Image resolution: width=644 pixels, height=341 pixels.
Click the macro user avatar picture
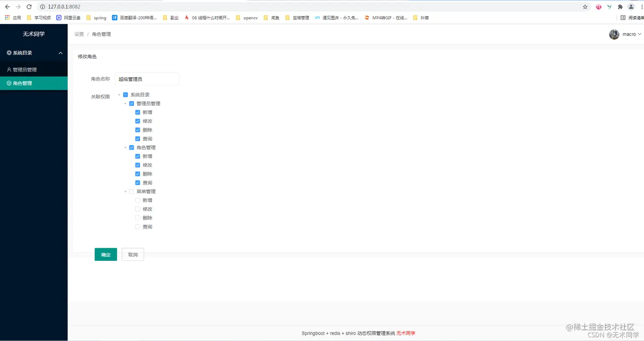(614, 34)
